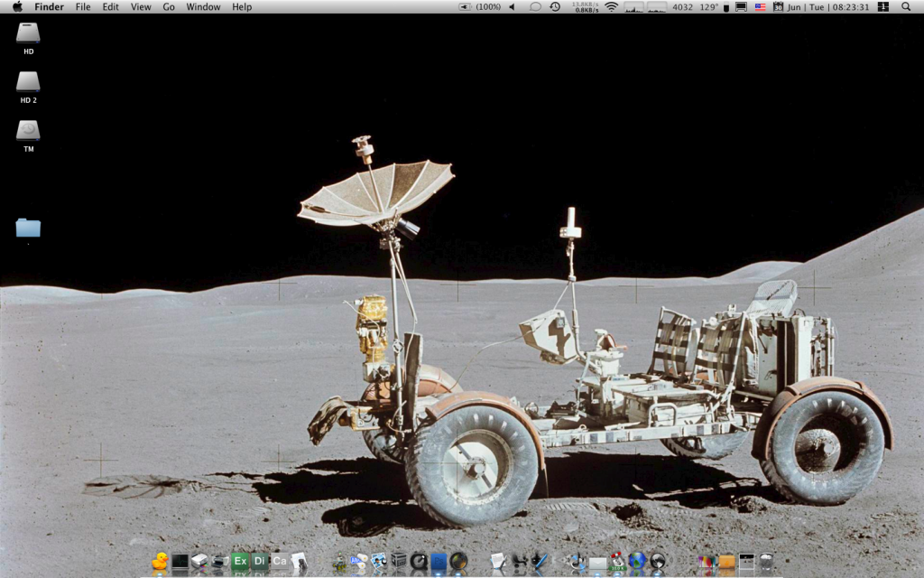The width and height of the screenshot is (924, 578).
Task: Click the date and time clock display
Action: (828, 6)
